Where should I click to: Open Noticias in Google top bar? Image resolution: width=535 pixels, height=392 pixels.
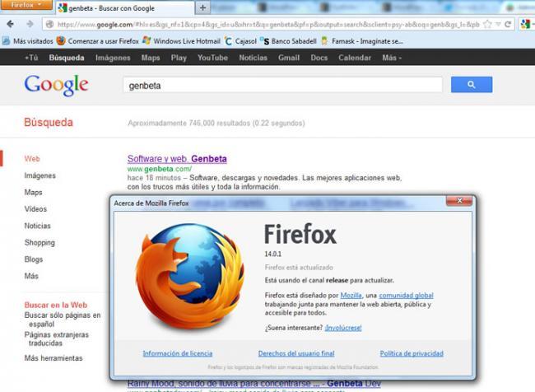254,58
